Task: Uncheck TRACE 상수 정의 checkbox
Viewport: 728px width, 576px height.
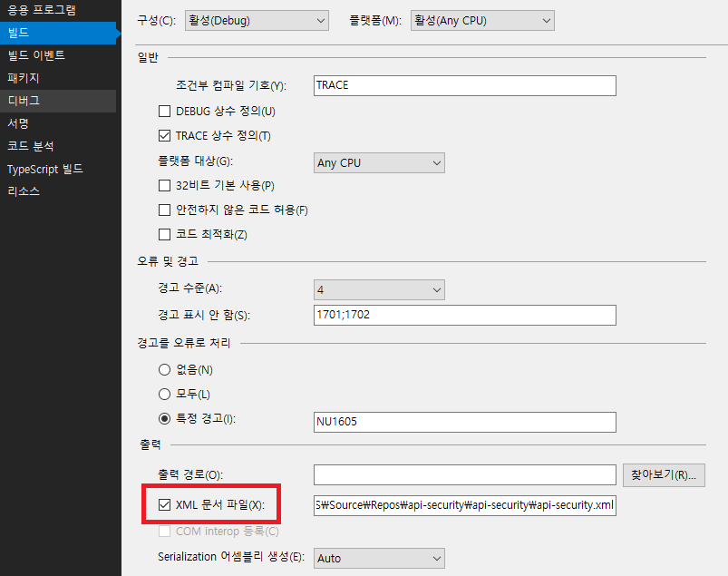Action: [x=164, y=136]
